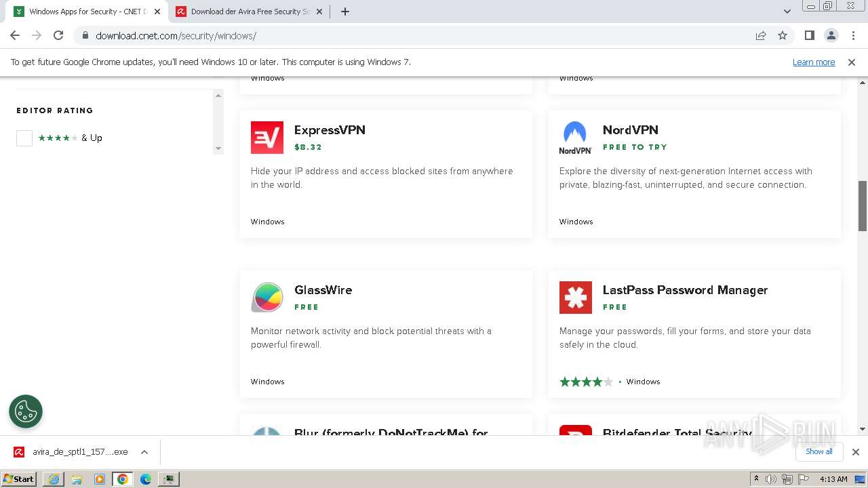868x488 pixels.
Task: Open the Windows Start menu
Action: pos(18,479)
